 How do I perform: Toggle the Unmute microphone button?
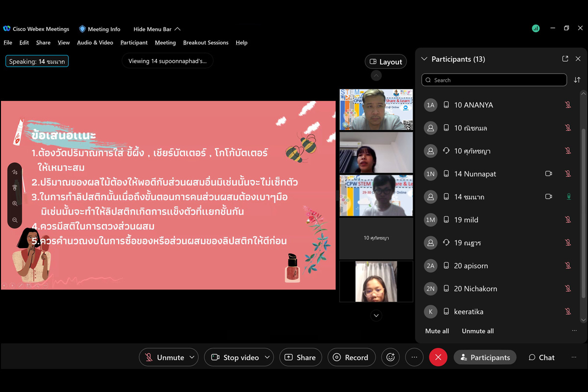(x=164, y=357)
